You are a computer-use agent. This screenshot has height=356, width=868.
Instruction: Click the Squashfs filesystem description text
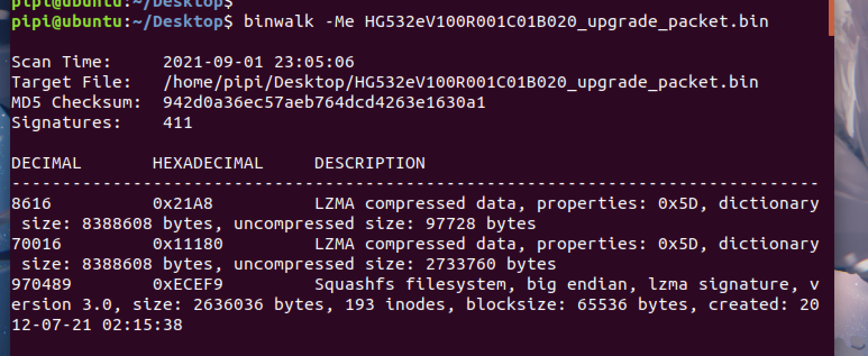410,284
